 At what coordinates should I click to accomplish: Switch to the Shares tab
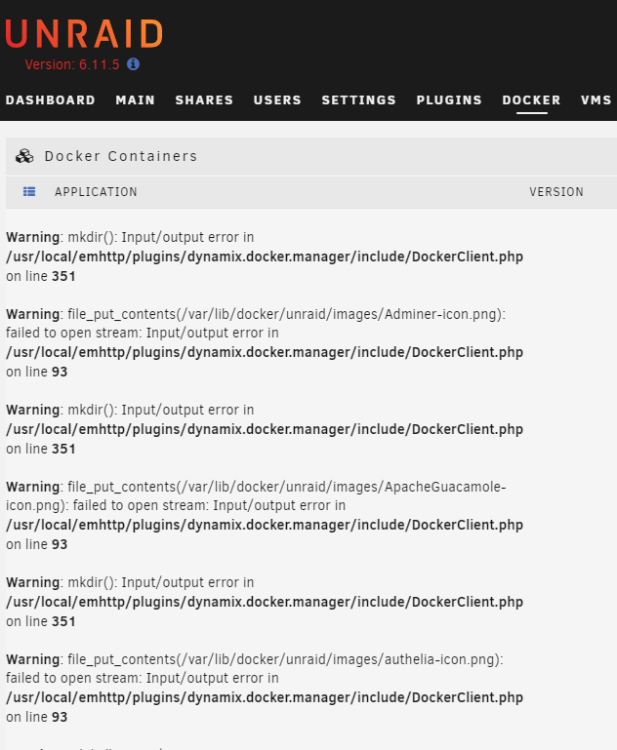(x=204, y=100)
